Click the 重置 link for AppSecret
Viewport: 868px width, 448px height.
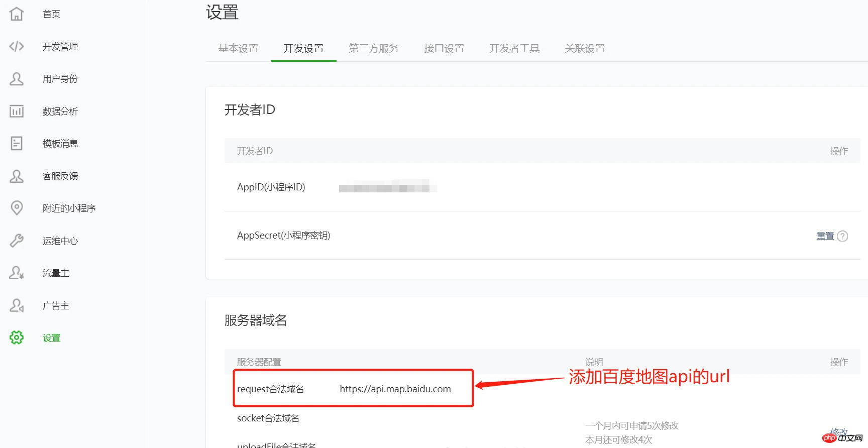coord(825,236)
